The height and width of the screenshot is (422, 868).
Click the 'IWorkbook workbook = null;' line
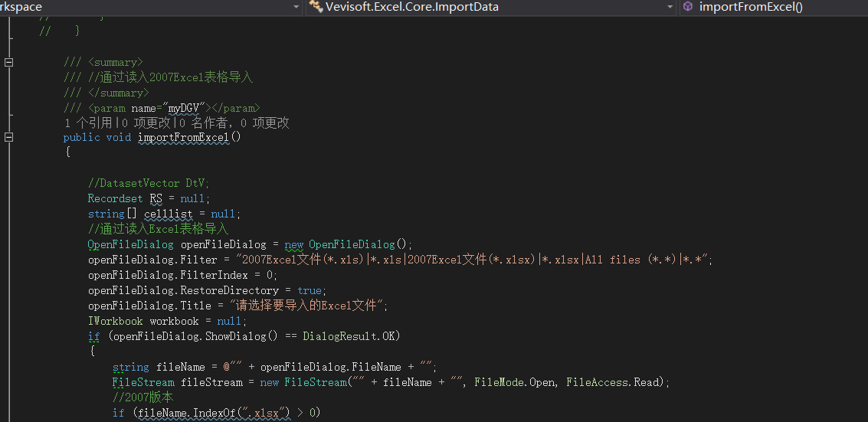[x=167, y=321]
